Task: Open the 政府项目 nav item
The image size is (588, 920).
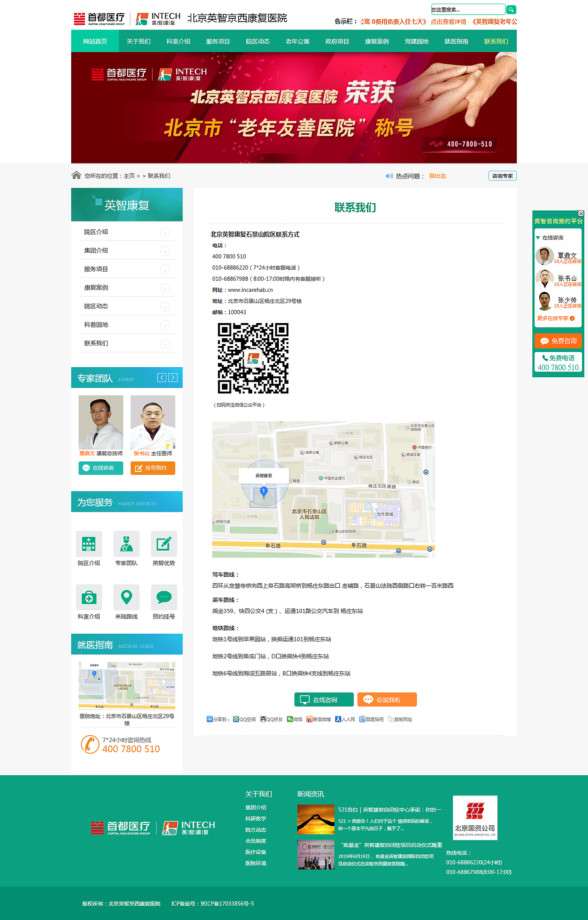Action: [337, 41]
